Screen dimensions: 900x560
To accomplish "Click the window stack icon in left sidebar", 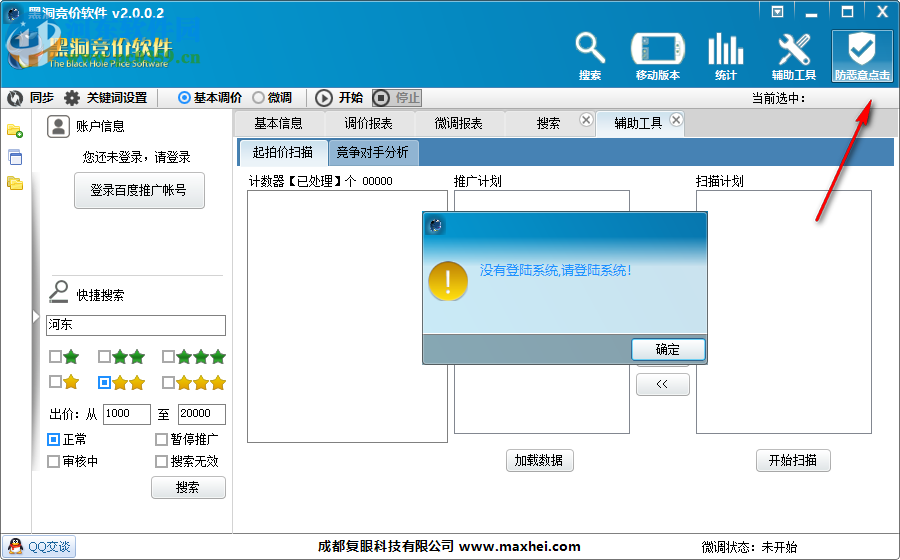I will (x=15, y=157).
